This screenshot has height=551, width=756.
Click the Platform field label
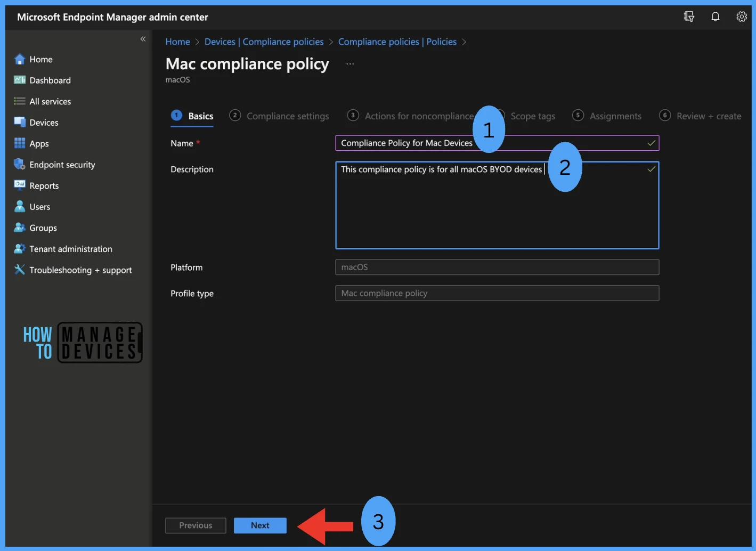coord(186,268)
